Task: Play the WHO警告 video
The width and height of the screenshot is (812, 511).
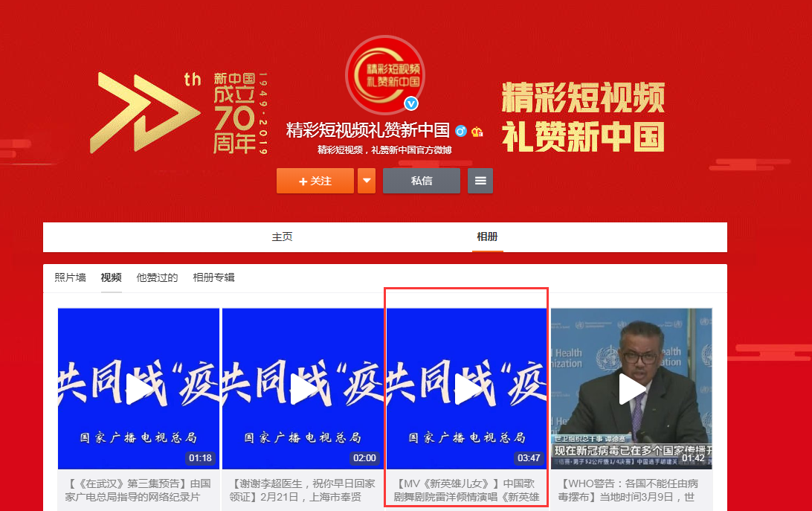Action: coord(631,389)
